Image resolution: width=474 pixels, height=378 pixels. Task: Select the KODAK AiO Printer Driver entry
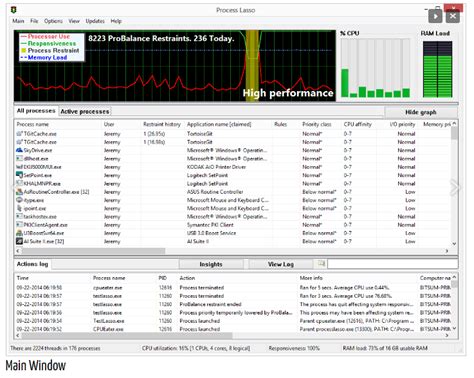pyautogui.click(x=233, y=167)
